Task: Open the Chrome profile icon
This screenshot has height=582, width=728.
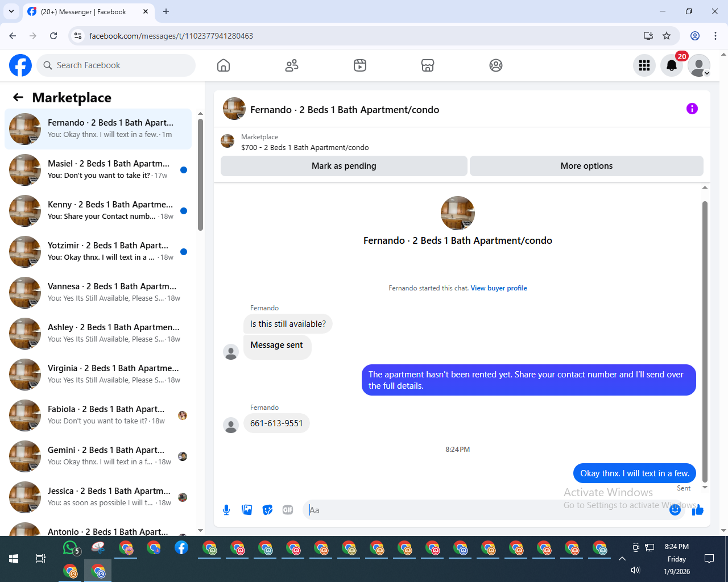Action: point(695,36)
